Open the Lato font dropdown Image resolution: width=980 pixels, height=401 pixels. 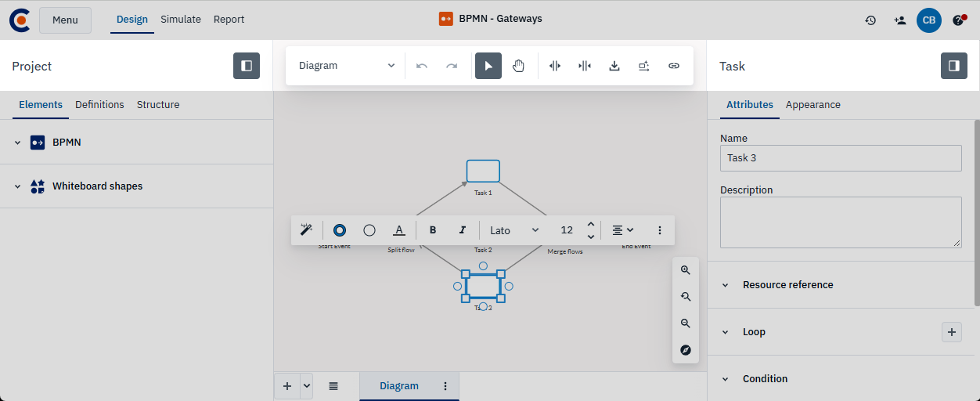coord(514,230)
